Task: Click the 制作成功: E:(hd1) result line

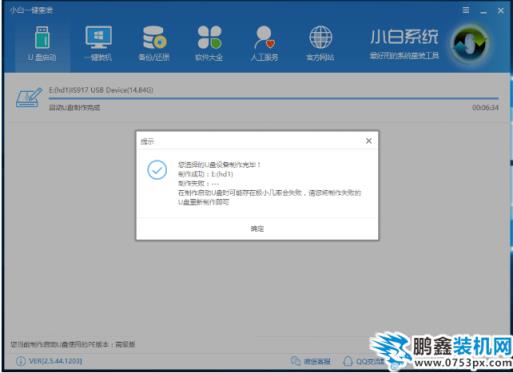Action: [x=206, y=174]
